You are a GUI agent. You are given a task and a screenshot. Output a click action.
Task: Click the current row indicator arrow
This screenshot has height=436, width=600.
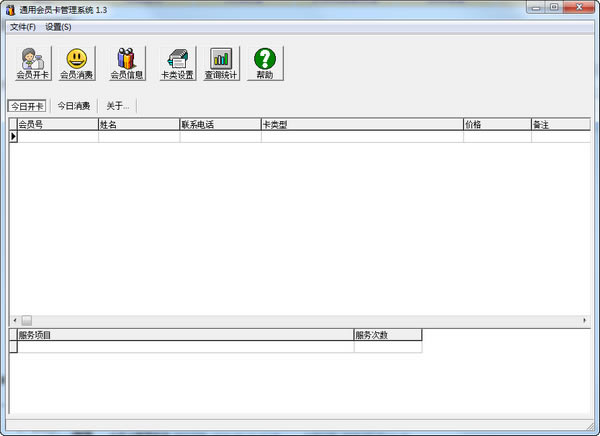click(13, 137)
